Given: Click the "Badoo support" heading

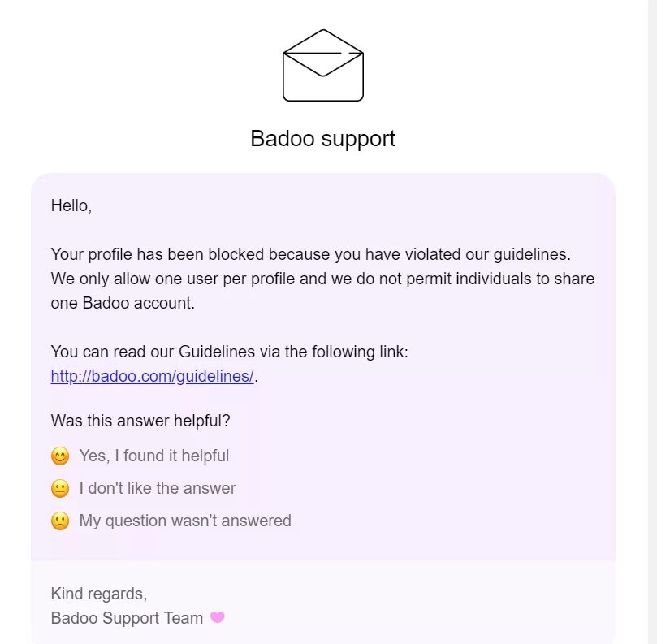Looking at the screenshot, I should [322, 138].
